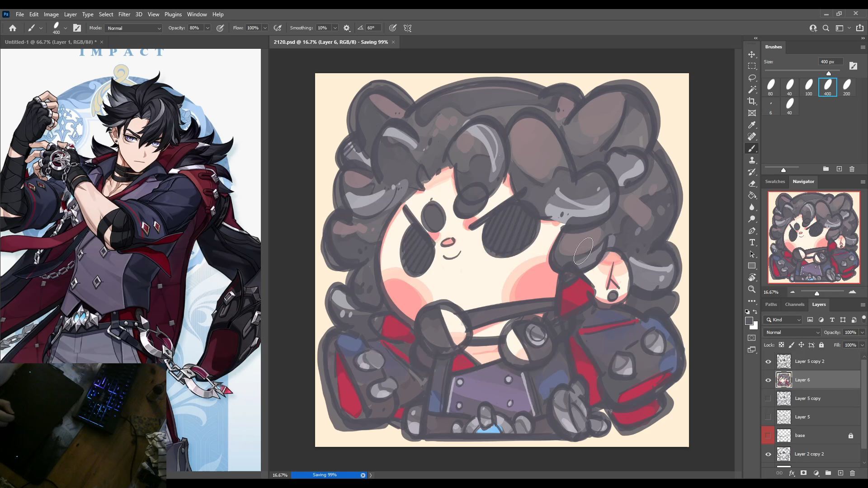Open the Flow dropdown arrow
The width and height of the screenshot is (868, 488).
pyautogui.click(x=265, y=28)
